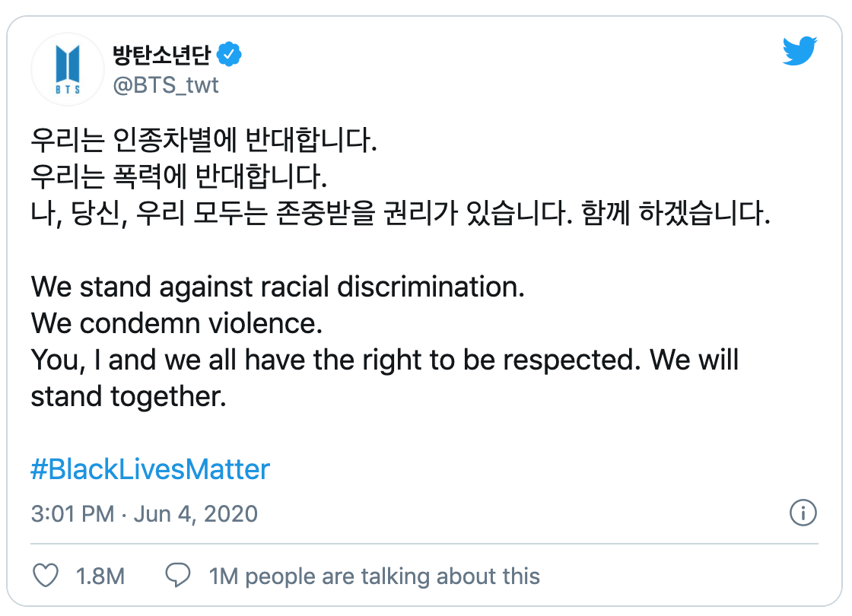Click the blue verified badge
The height and width of the screenshot is (616, 852).
[x=230, y=55]
